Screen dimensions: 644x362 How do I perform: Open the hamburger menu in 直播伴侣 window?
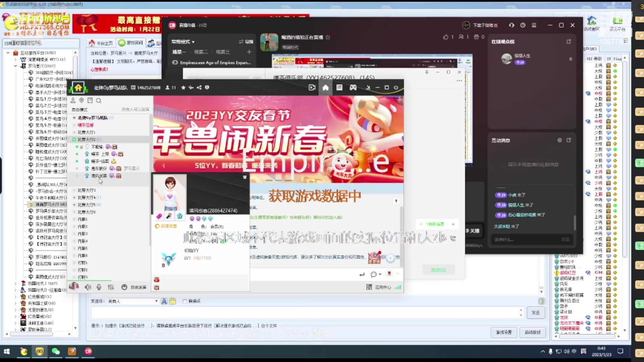click(x=534, y=25)
